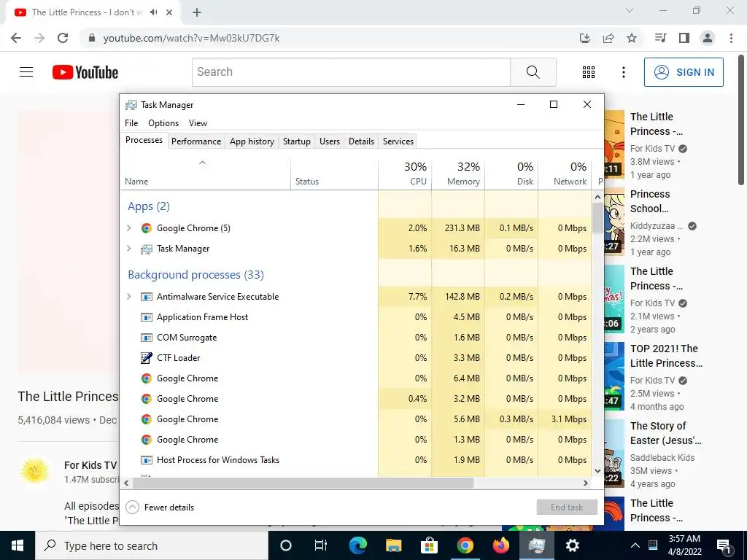The image size is (747, 560).
Task: Click the install/download page icon in address bar
Action: pyautogui.click(x=585, y=38)
